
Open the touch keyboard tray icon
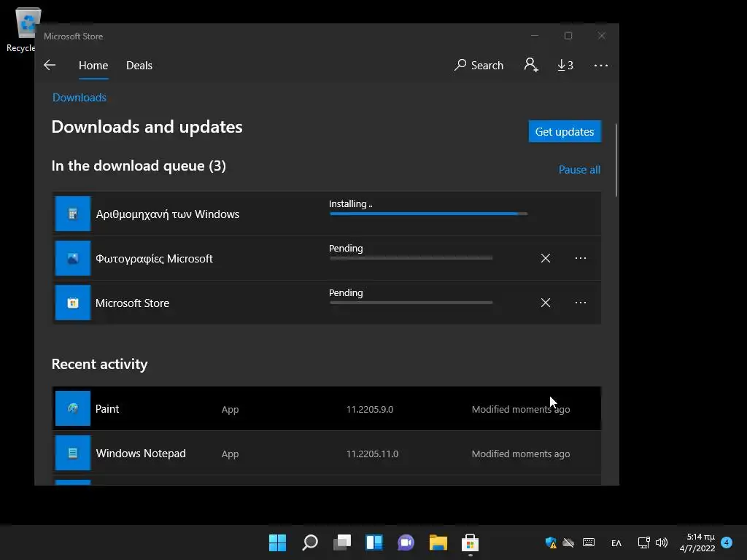[x=589, y=542]
